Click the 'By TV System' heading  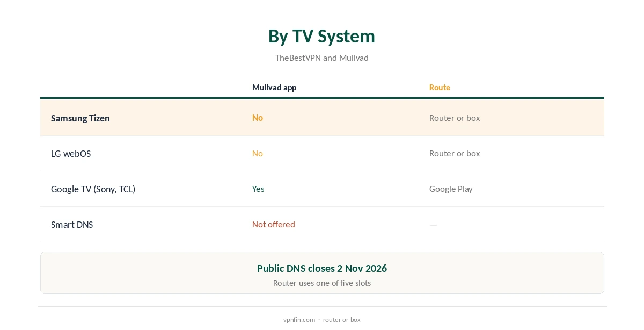coord(321,36)
